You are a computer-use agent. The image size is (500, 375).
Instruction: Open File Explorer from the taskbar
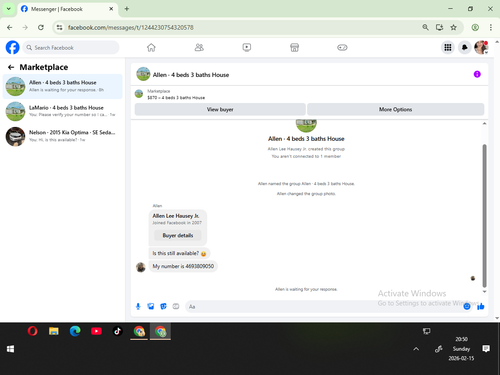tap(54, 331)
